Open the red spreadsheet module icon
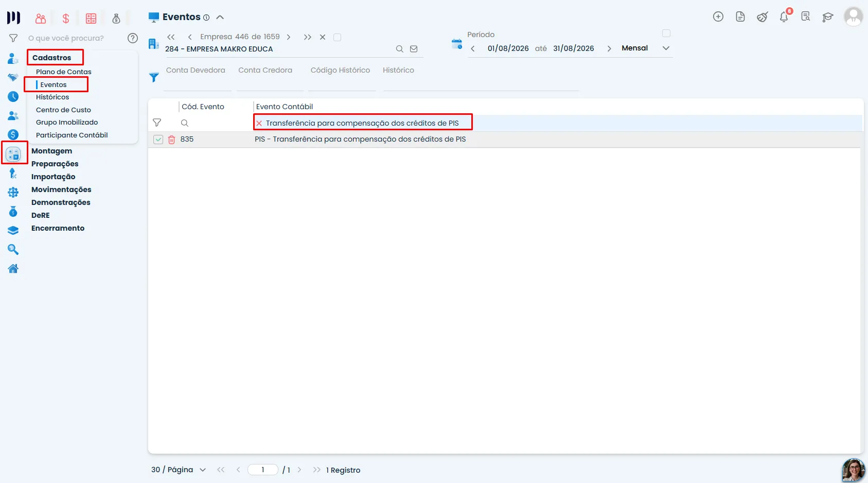 click(x=91, y=19)
